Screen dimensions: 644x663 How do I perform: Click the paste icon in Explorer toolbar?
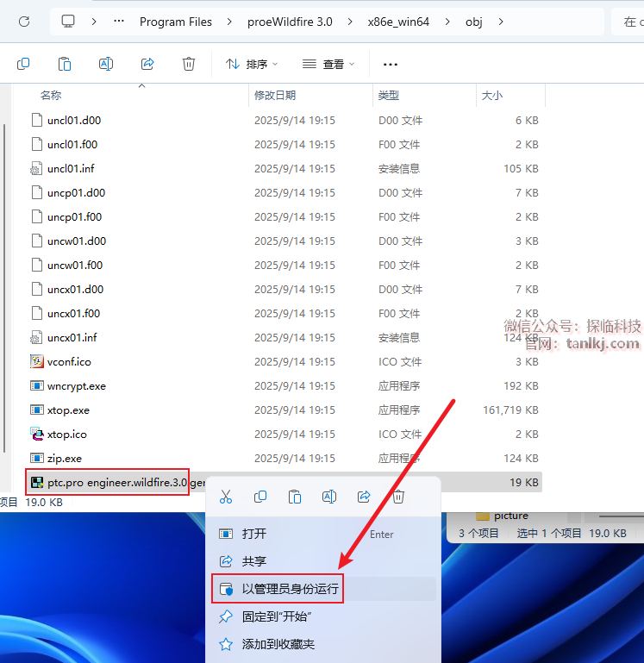coord(65,64)
